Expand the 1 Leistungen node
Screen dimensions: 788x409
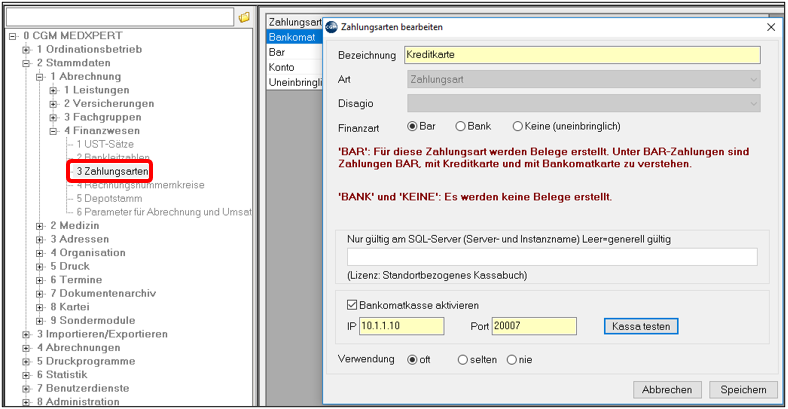tap(53, 90)
